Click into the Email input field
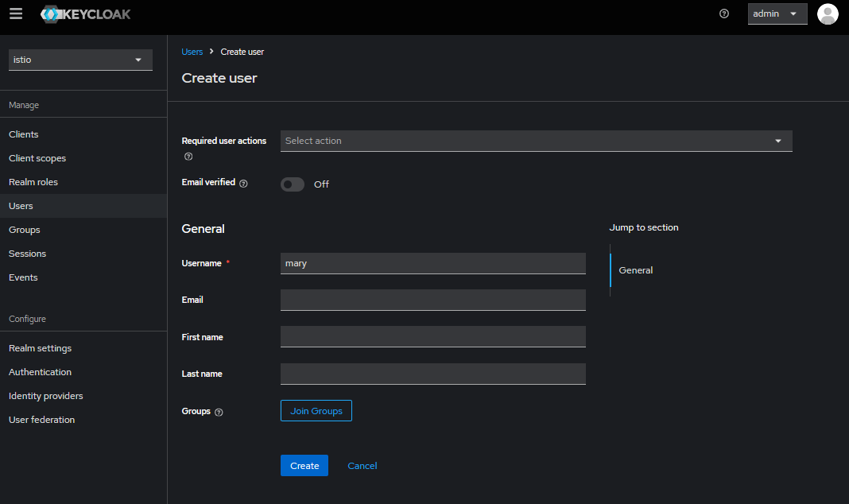849x504 pixels. coord(433,300)
